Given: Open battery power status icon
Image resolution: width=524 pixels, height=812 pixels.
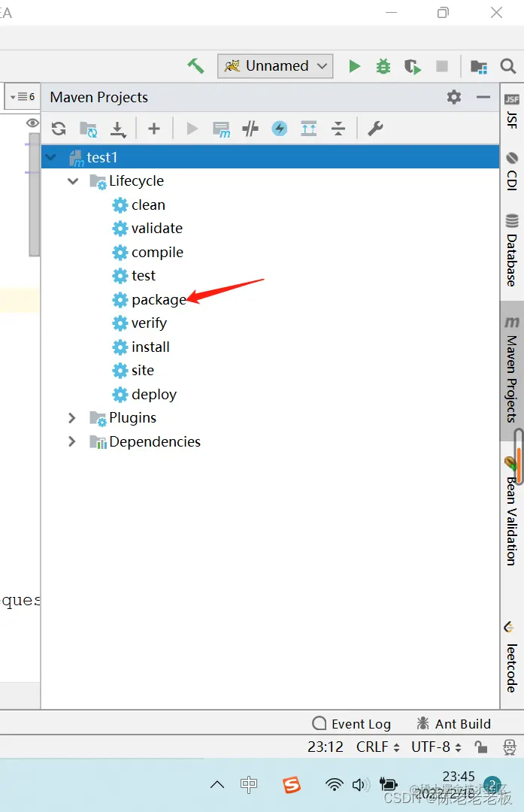Looking at the screenshot, I should [389, 784].
